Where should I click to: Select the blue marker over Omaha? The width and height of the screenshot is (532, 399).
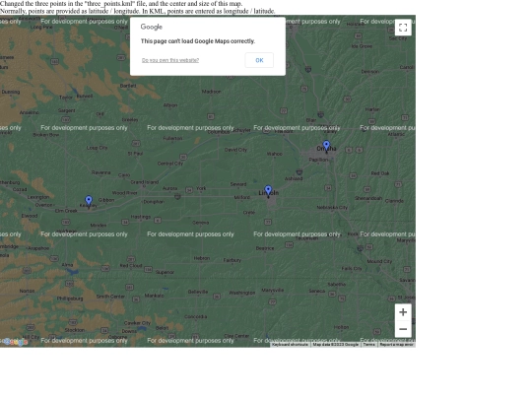click(x=326, y=147)
